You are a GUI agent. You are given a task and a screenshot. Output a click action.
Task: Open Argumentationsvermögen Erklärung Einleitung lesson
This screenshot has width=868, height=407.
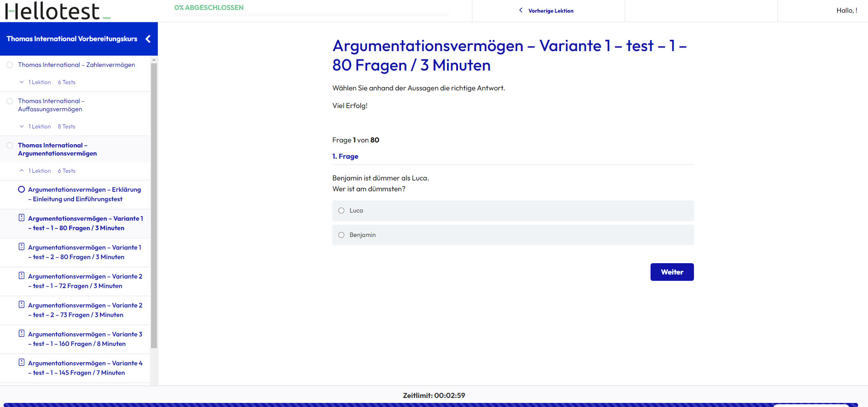[x=85, y=194]
